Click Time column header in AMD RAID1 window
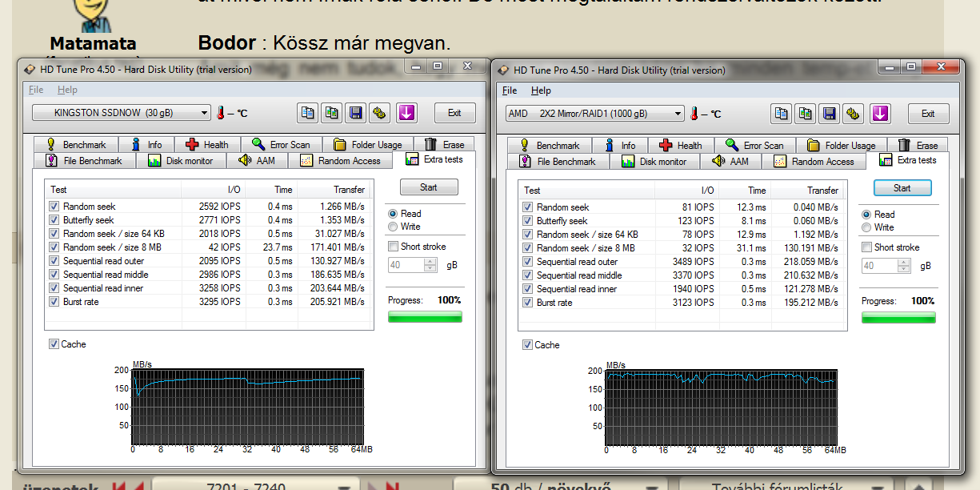Image resolution: width=980 pixels, height=490 pixels. click(x=746, y=191)
